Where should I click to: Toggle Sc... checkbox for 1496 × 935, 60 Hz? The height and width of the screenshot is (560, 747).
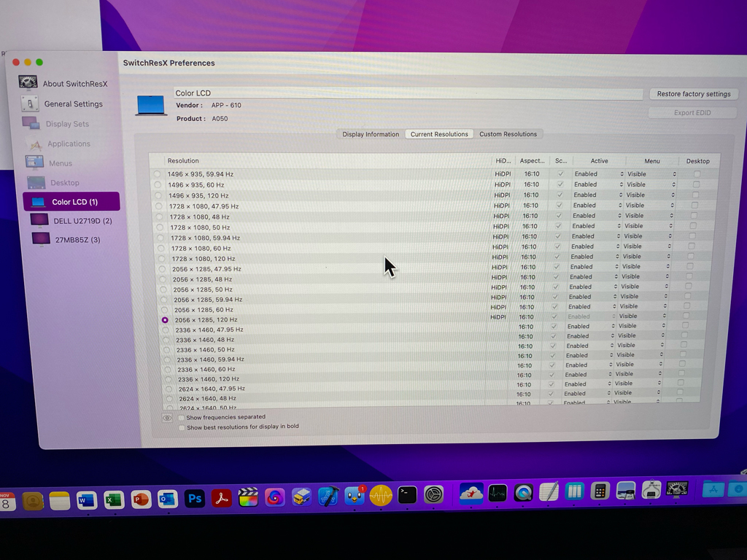[560, 184]
